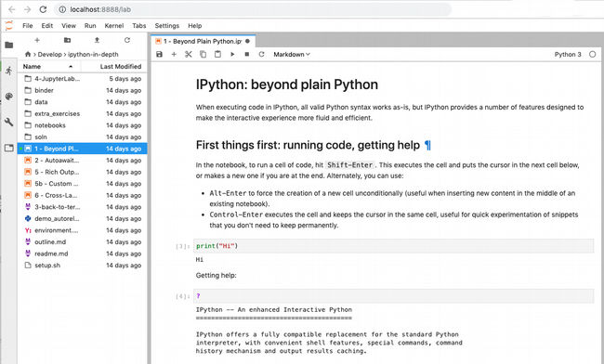Click the browser forward arrow
604x364 pixels.
[x=27, y=9]
